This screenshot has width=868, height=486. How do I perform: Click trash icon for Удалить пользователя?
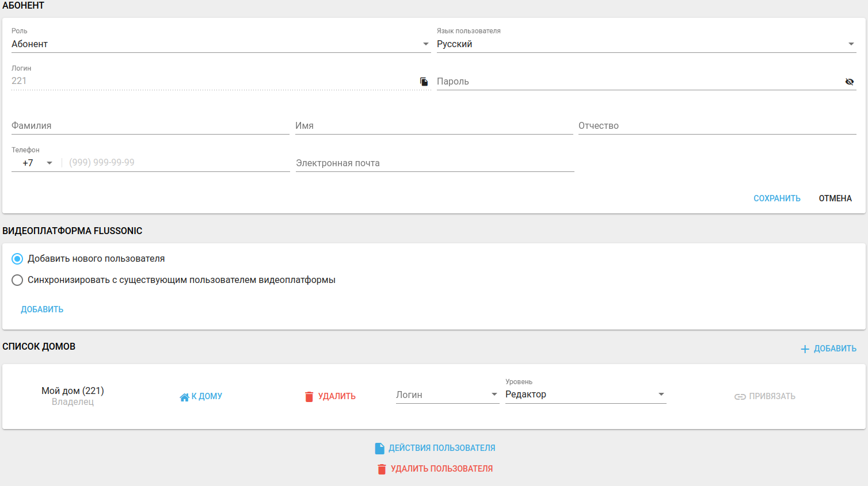point(382,469)
